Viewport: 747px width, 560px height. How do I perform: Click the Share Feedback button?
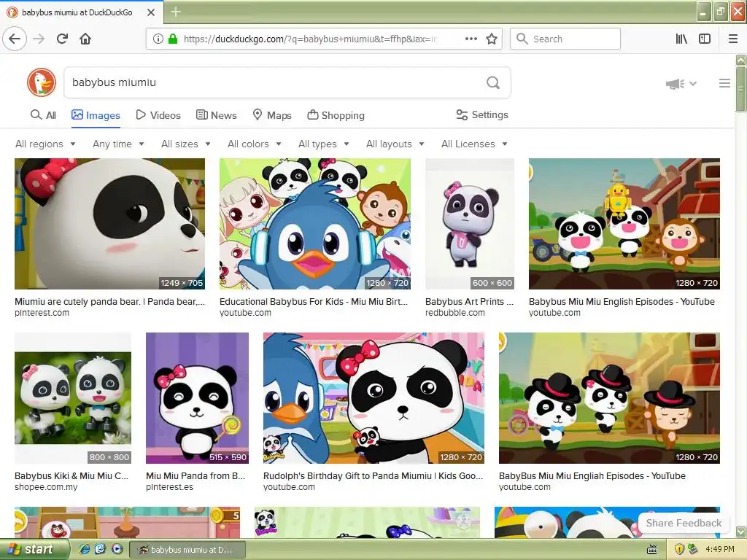pos(684,523)
